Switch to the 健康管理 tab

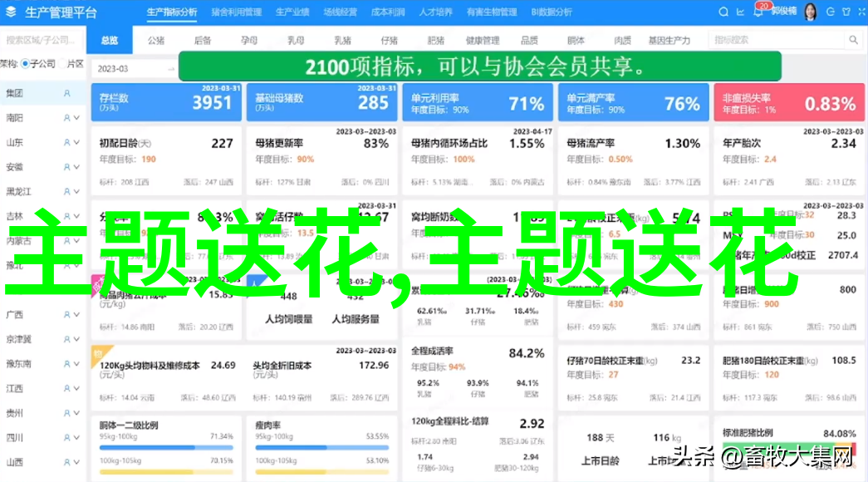[x=482, y=41]
